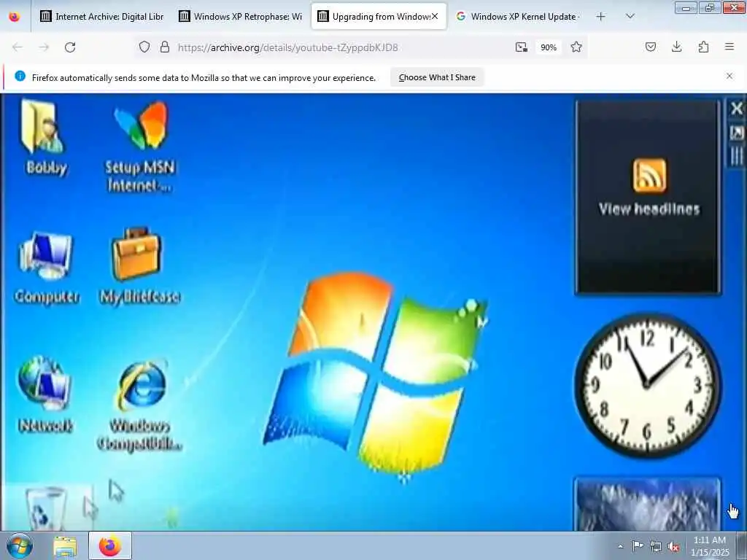
Task: Click the gadget resize arrow button
Action: click(x=737, y=133)
